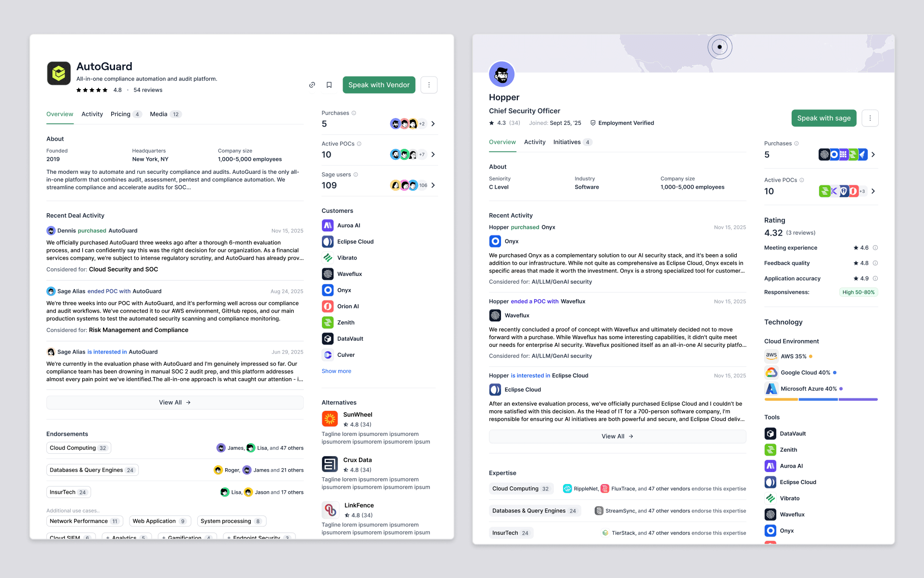Copy the AutoGuard page link icon
Screen dimensions: 924x578
tap(312, 85)
